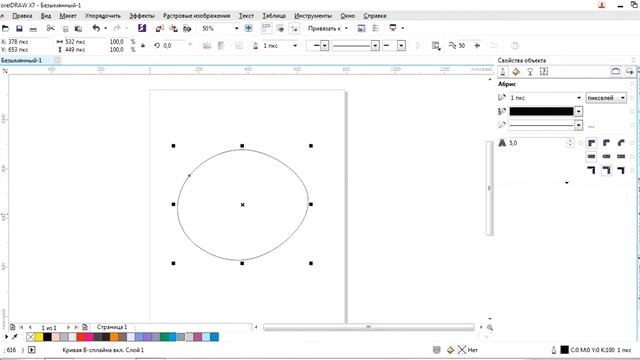
Task: Toggle show grid icon in toolbar
Action: [280, 28]
